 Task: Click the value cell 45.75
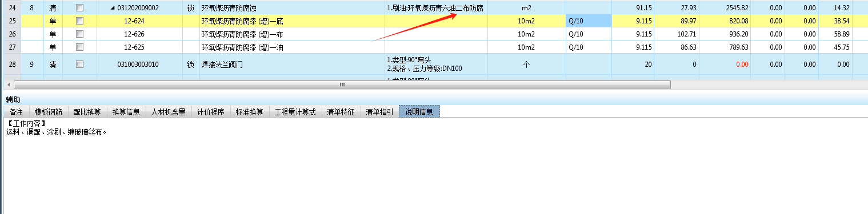(835, 47)
